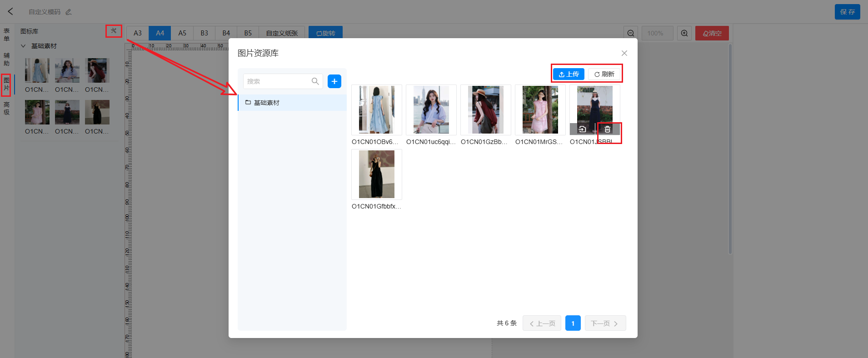Click the blue plus add-folder icon
The height and width of the screenshot is (358, 868).
point(334,81)
